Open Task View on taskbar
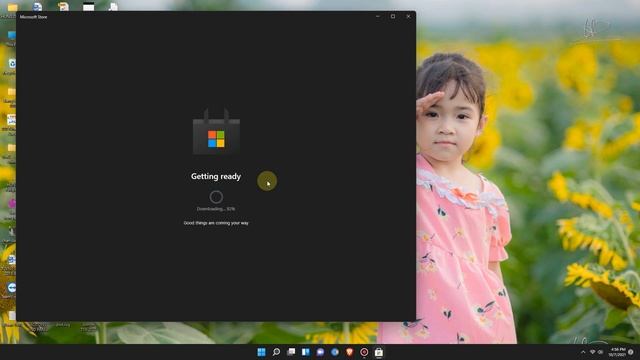 (291, 352)
